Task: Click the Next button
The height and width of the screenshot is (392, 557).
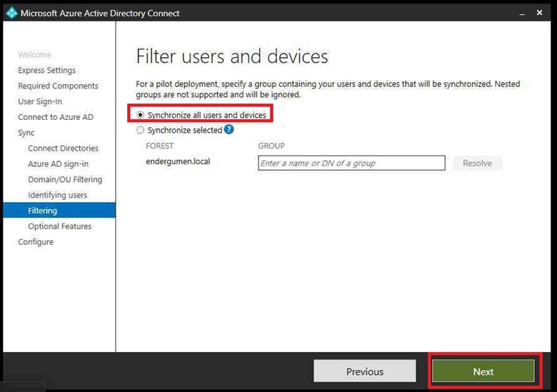Action: click(x=483, y=371)
